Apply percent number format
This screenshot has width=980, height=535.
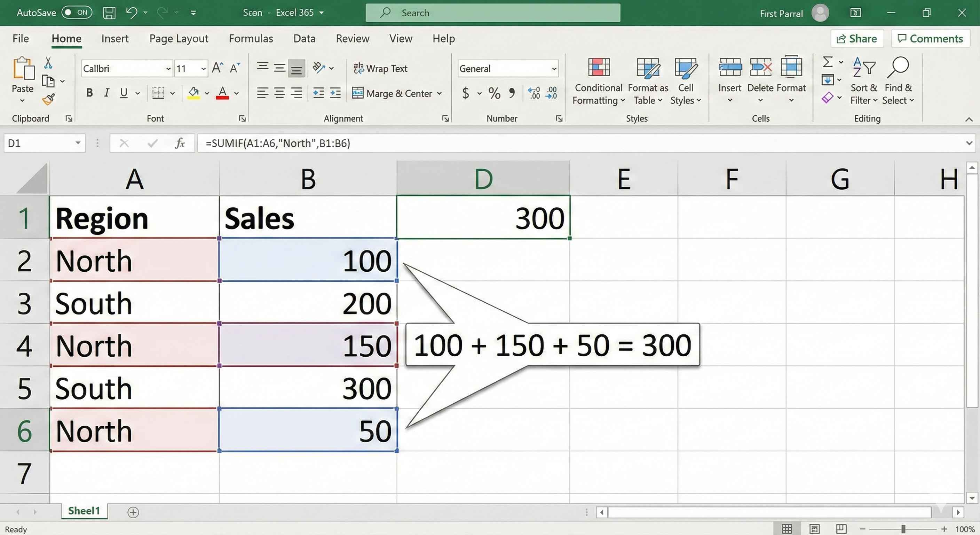(494, 93)
